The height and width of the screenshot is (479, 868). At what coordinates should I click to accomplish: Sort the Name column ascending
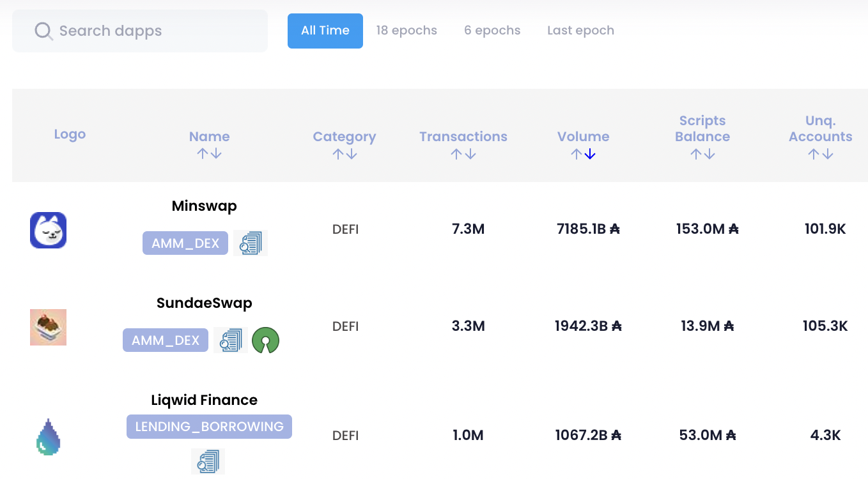[x=202, y=153]
